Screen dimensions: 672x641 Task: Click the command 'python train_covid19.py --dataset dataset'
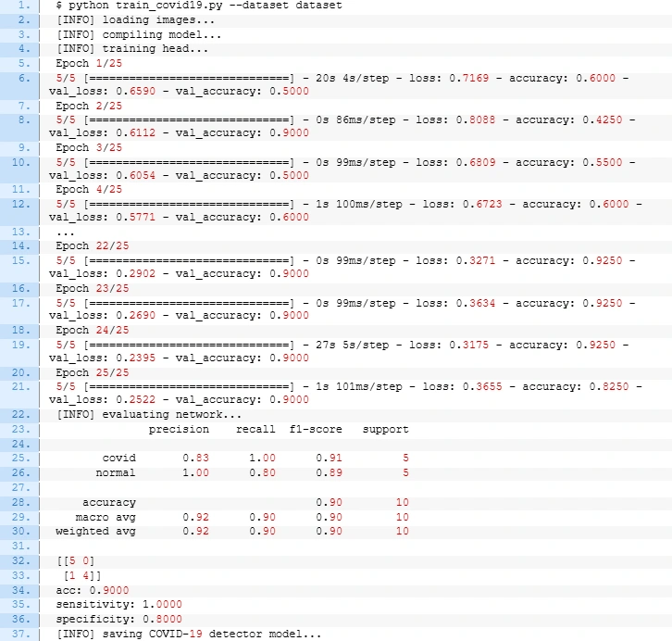tap(205, 6)
